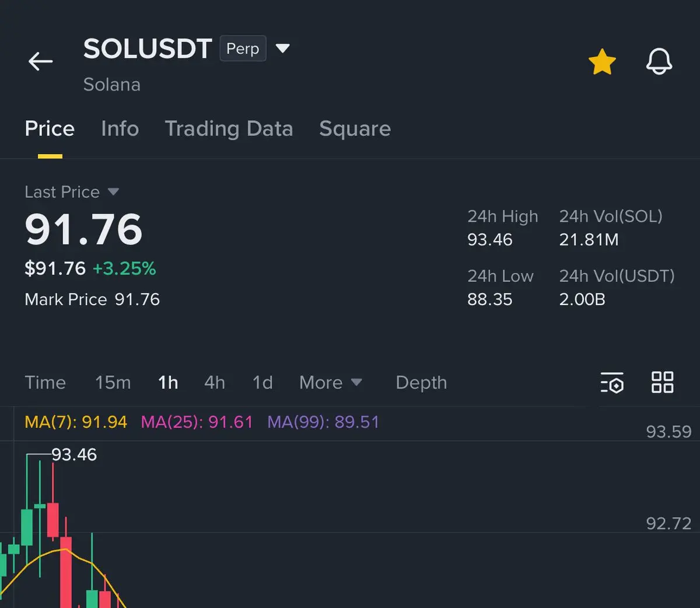Select the 4h chart interval
700x608 pixels.
pos(215,383)
